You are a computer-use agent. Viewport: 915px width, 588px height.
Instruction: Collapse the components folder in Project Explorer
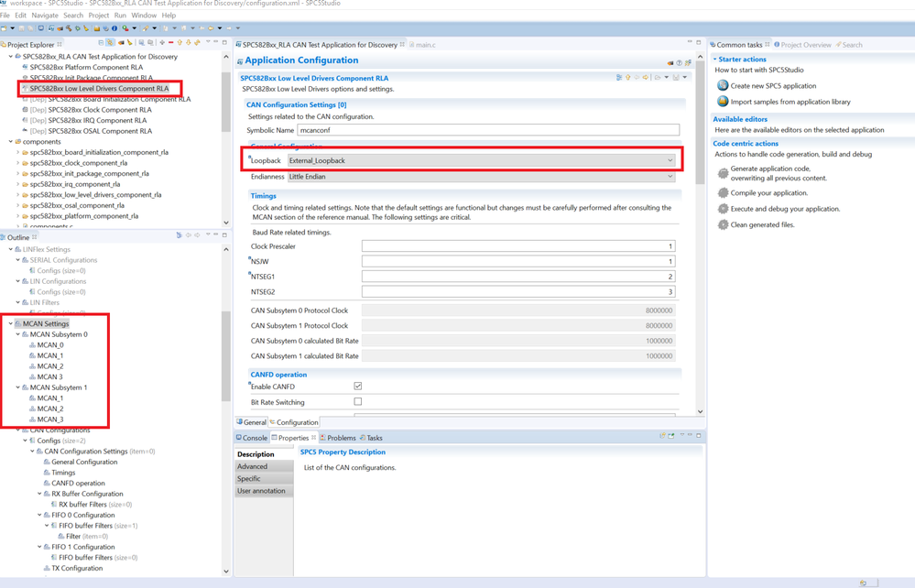10,142
